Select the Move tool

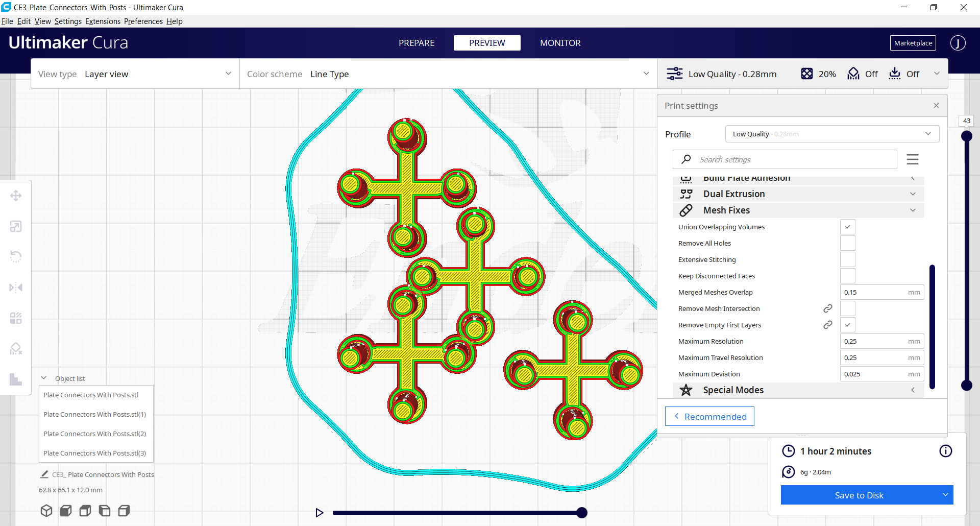16,196
